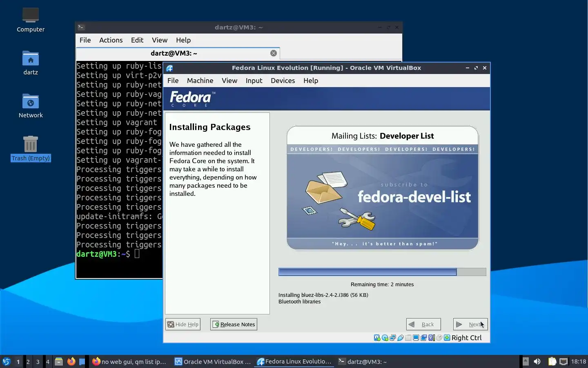
Task: Click the show desktop taskbar icon
Action: pyautogui.click(x=82, y=361)
